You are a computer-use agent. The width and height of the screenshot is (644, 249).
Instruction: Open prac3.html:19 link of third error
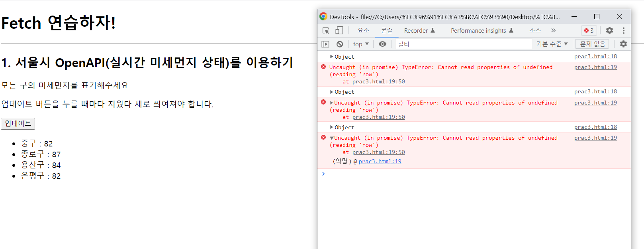595,138
